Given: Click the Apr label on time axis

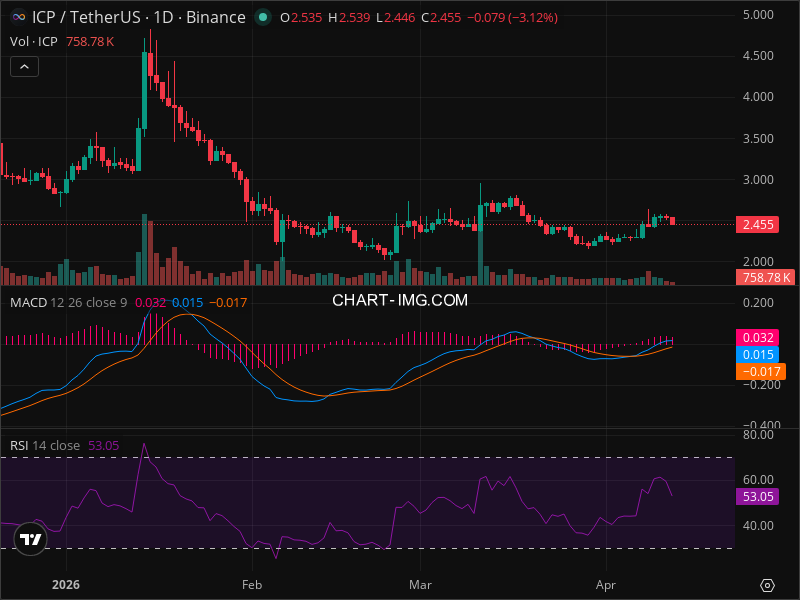Looking at the screenshot, I should click(606, 585).
